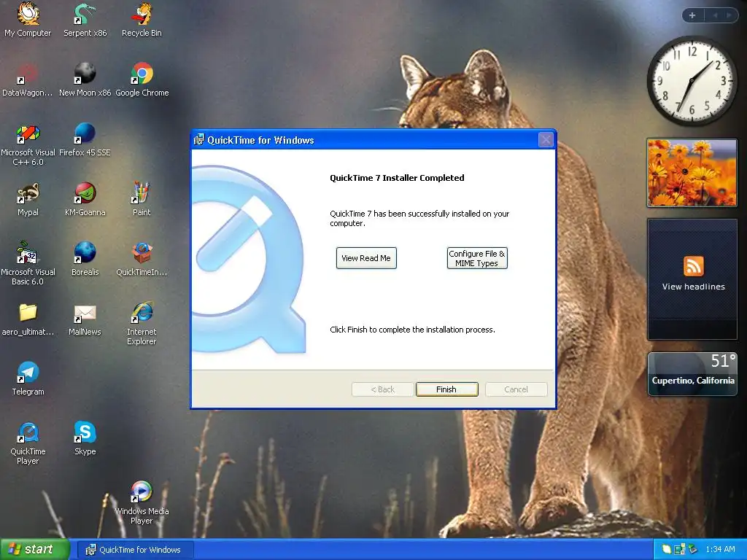The image size is (747, 560).
Task: Select Microsoft Visual C++ 6.0 icon
Action: pyautogui.click(x=28, y=144)
